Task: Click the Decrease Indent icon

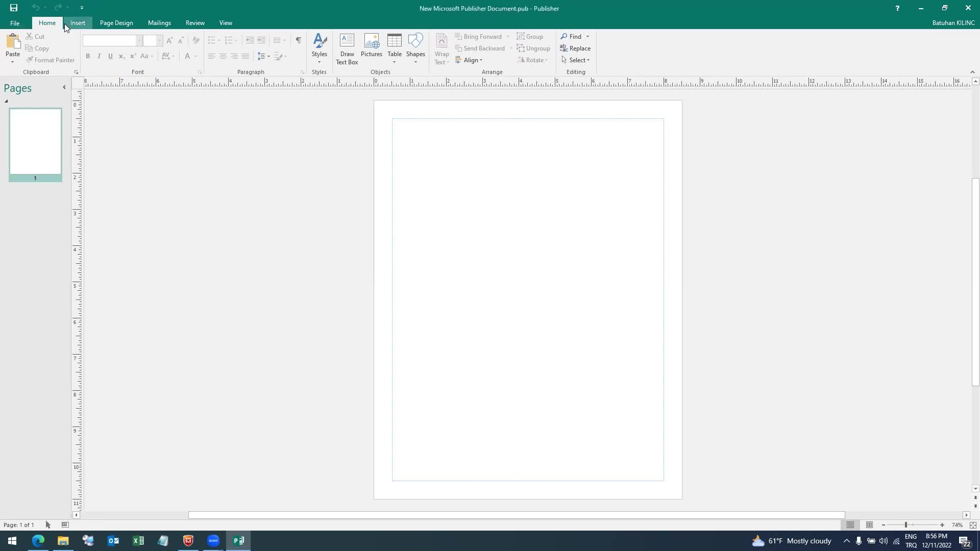Action: [250, 40]
